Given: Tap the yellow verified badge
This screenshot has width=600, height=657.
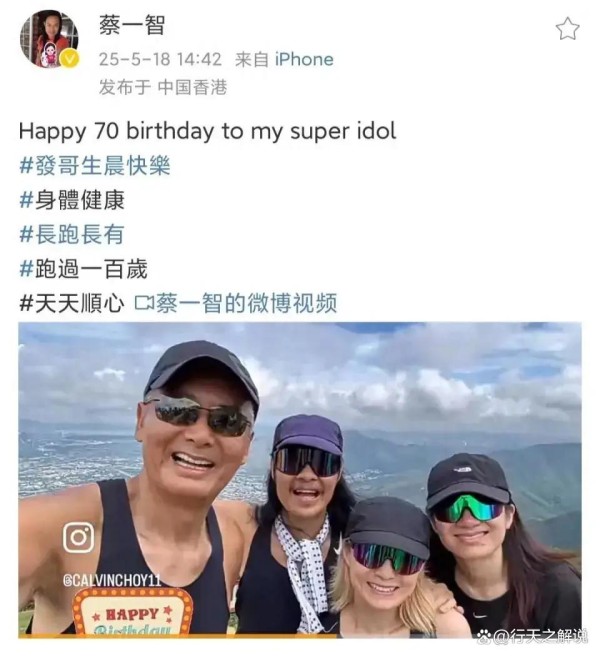Looking at the screenshot, I should 70,58.
